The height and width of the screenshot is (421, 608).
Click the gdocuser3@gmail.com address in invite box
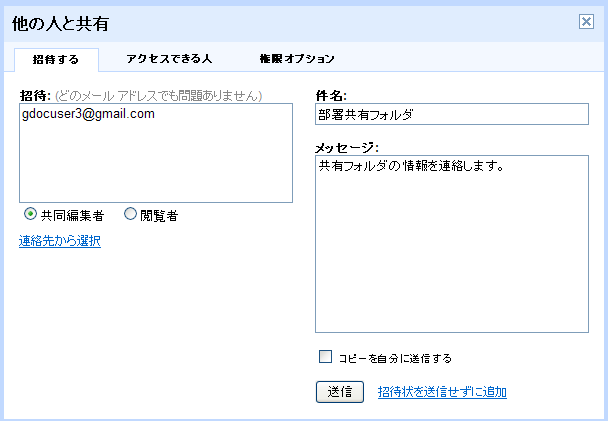[x=88, y=114]
